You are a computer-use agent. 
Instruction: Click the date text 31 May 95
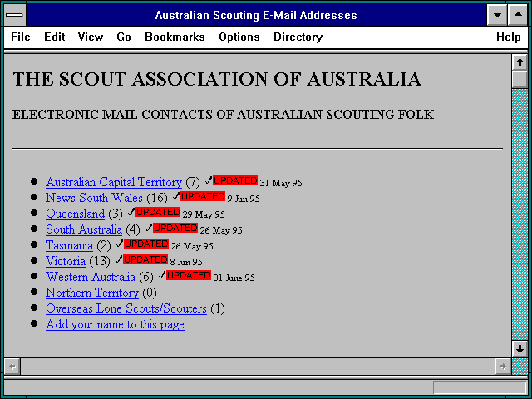coord(281,183)
